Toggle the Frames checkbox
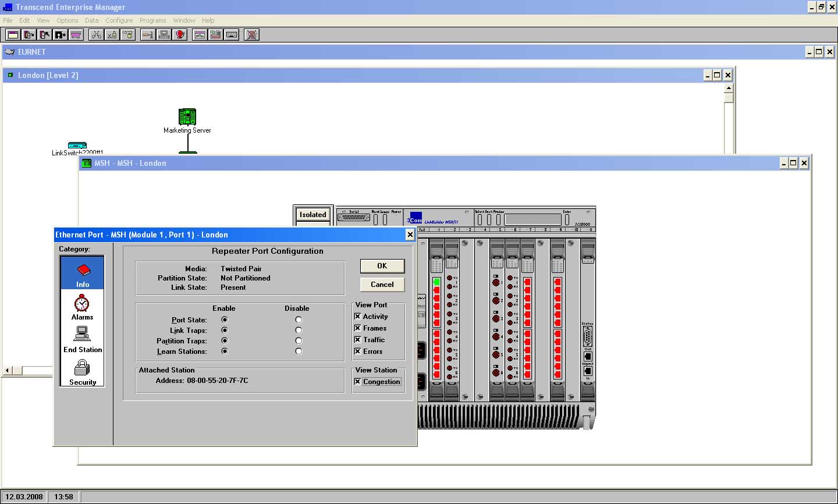This screenshot has height=504, width=838. pyautogui.click(x=357, y=328)
